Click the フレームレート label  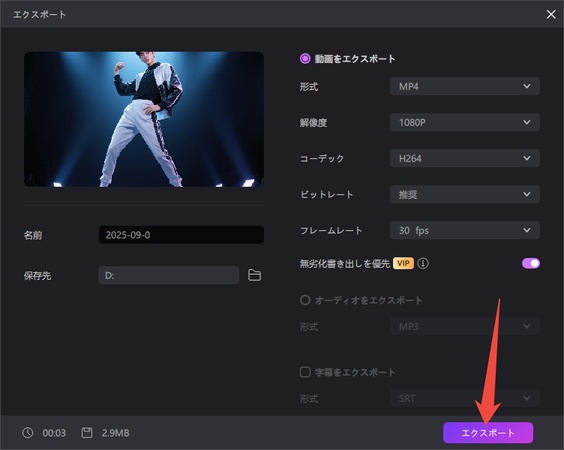(331, 231)
